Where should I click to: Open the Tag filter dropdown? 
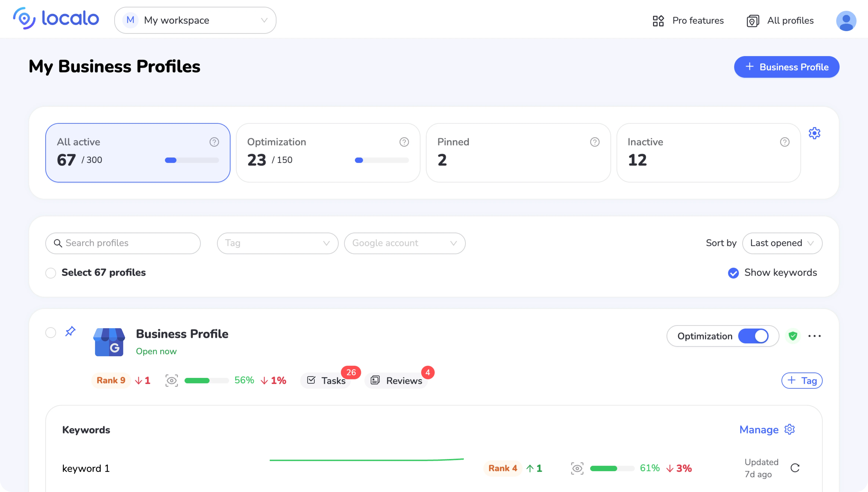277,243
